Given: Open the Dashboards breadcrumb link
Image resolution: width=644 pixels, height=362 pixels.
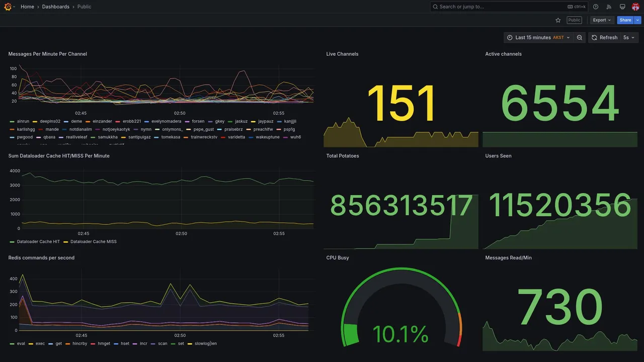Looking at the screenshot, I should [x=56, y=7].
